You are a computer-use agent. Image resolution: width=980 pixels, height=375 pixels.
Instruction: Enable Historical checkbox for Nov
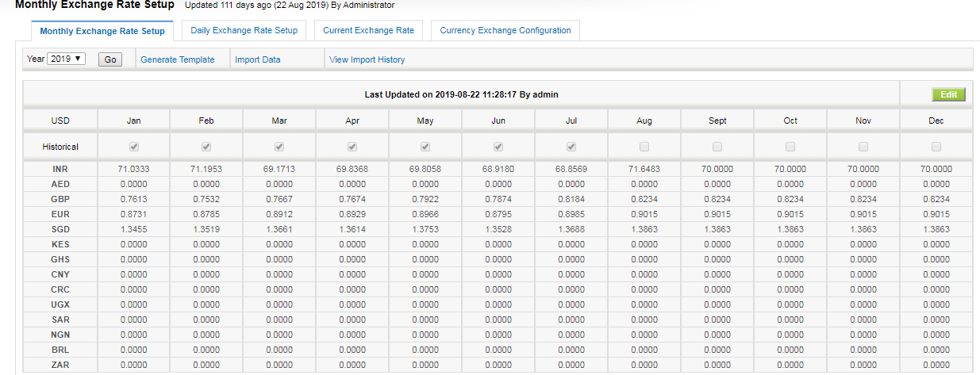pos(863,147)
